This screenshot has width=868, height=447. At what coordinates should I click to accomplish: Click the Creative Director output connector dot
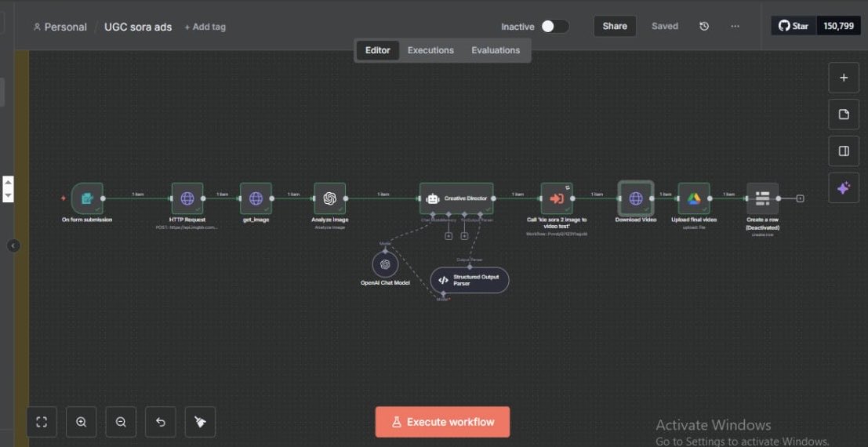[494, 198]
